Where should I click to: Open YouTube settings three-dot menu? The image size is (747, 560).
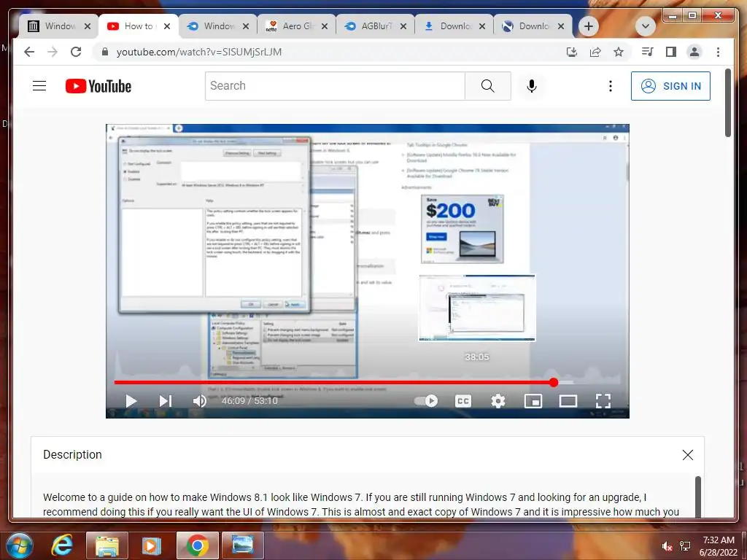[611, 86]
